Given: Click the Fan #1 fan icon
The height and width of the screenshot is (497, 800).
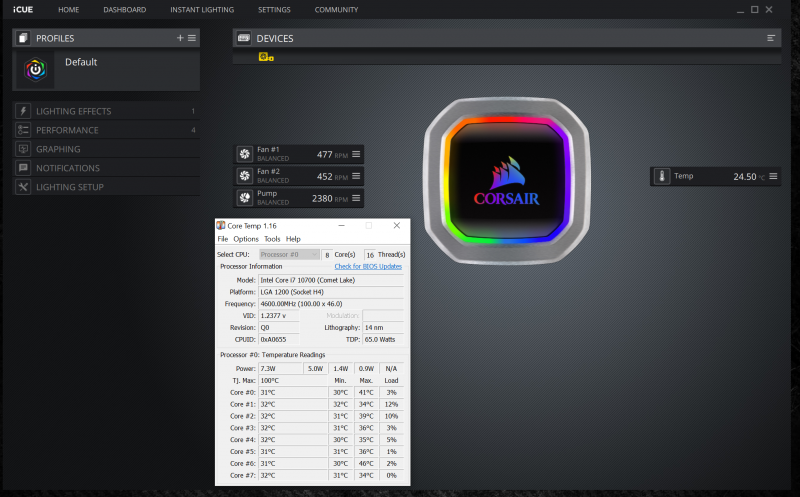Looking at the screenshot, I should [244, 154].
